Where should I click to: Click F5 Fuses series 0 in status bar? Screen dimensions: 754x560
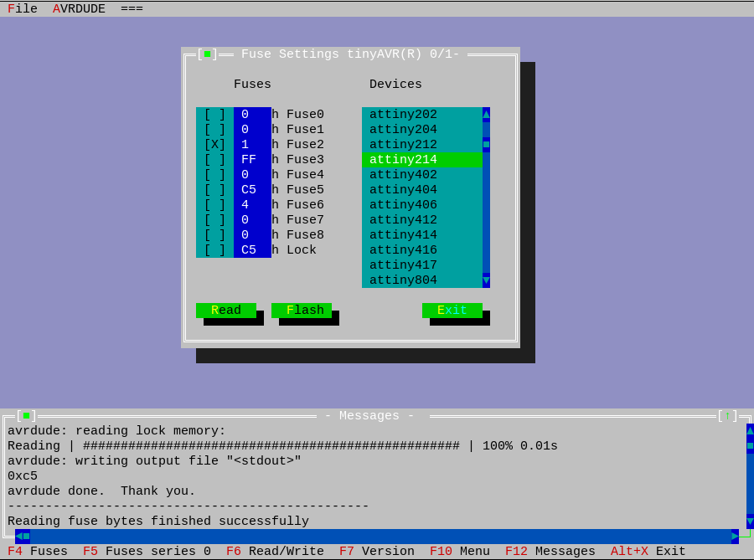147,551
